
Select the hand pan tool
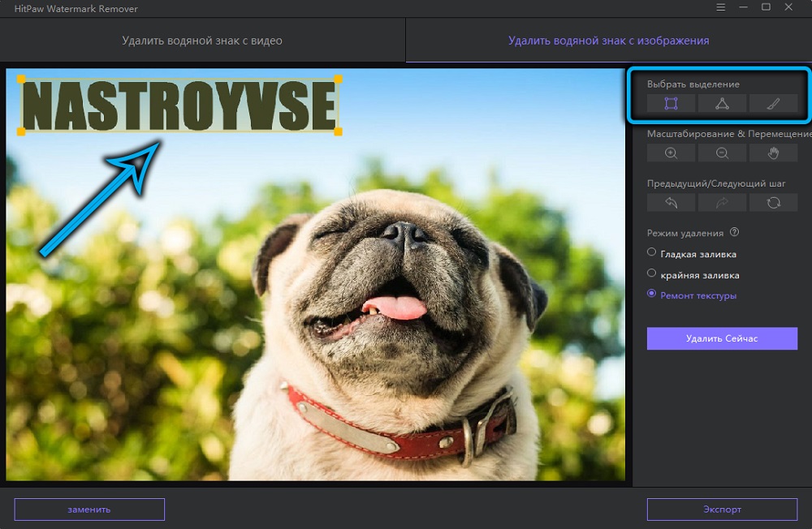773,153
